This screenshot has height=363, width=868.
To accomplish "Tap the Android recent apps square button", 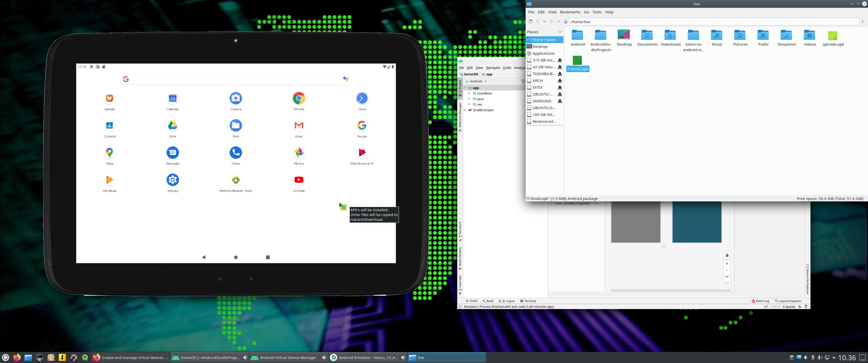I will point(268,257).
